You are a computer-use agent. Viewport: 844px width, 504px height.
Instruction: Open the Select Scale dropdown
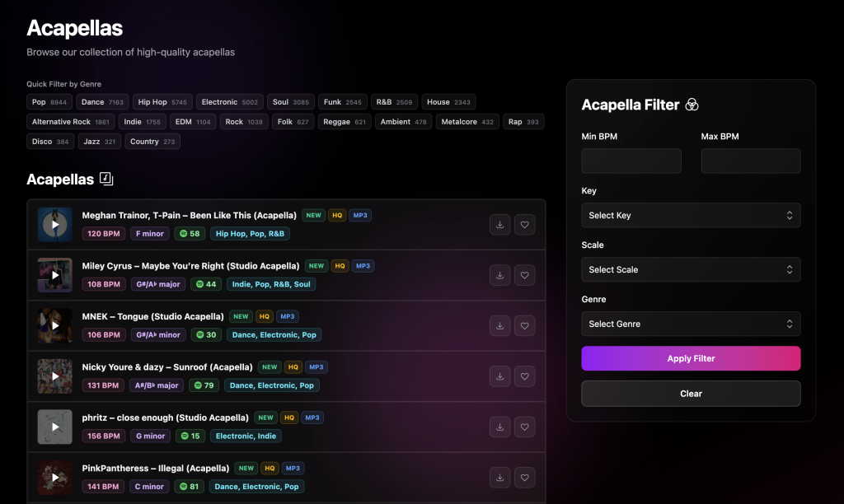[691, 269]
